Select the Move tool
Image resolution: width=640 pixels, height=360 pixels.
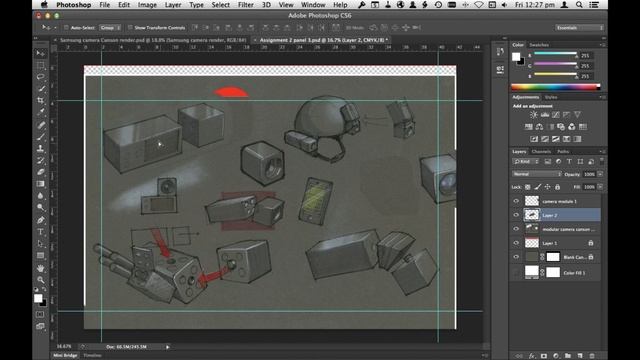[x=40, y=53]
